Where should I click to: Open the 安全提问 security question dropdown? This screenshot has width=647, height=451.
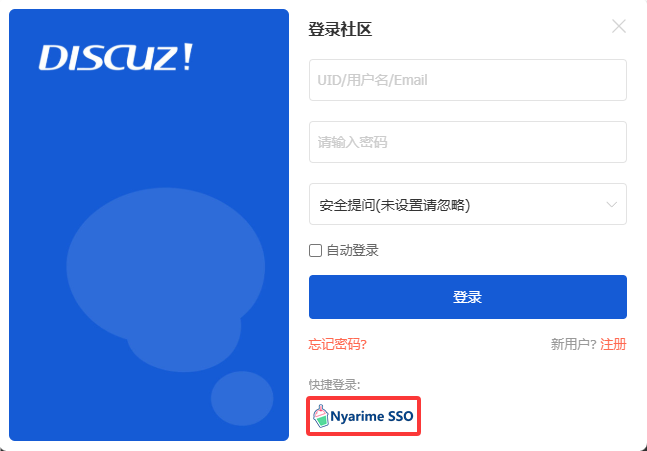tap(468, 204)
